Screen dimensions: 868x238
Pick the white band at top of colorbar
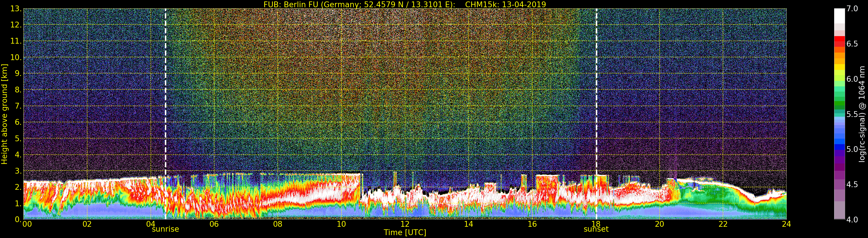tap(839, 15)
